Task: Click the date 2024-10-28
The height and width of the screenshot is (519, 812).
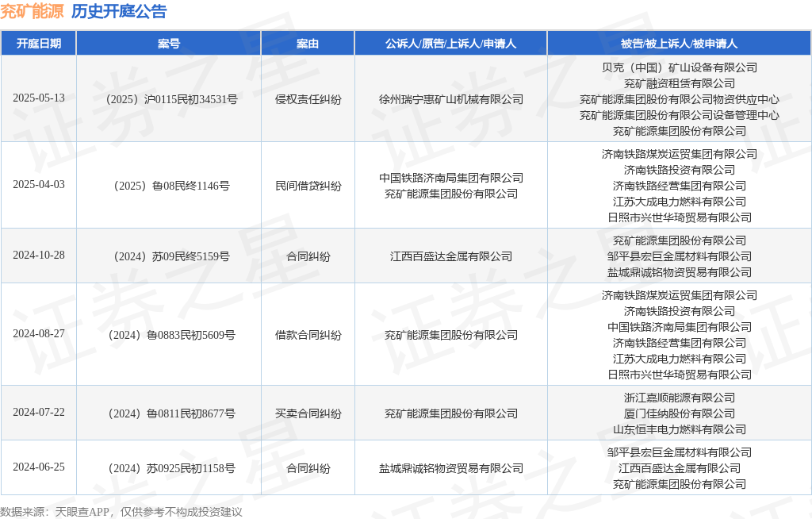Action: coord(39,255)
